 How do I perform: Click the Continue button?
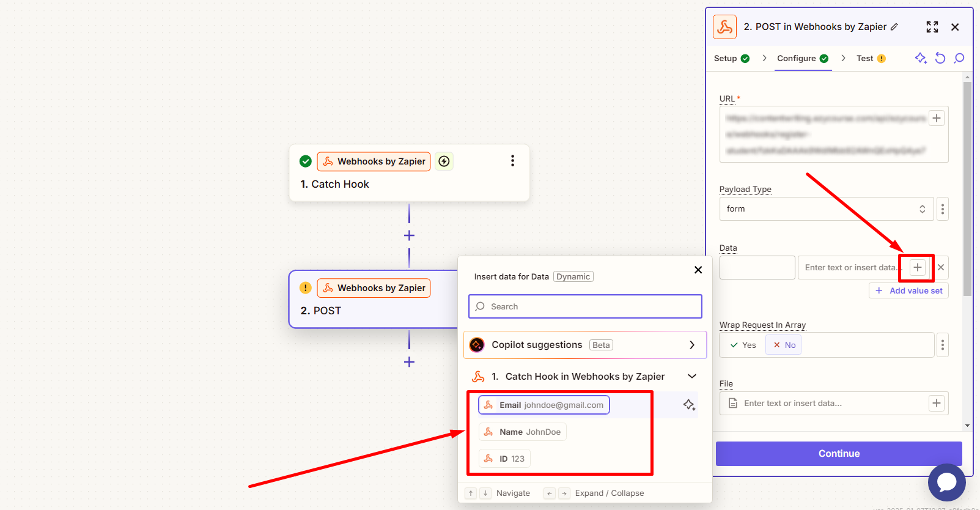[x=839, y=454]
